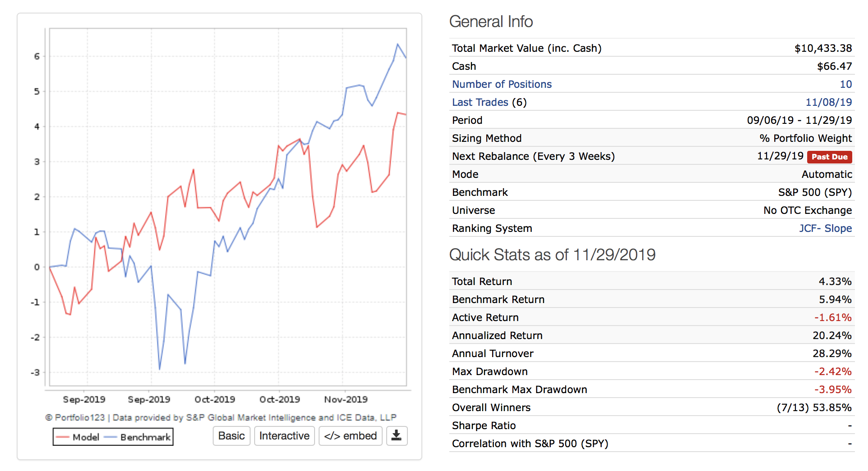Click the download chart icon

click(396, 435)
